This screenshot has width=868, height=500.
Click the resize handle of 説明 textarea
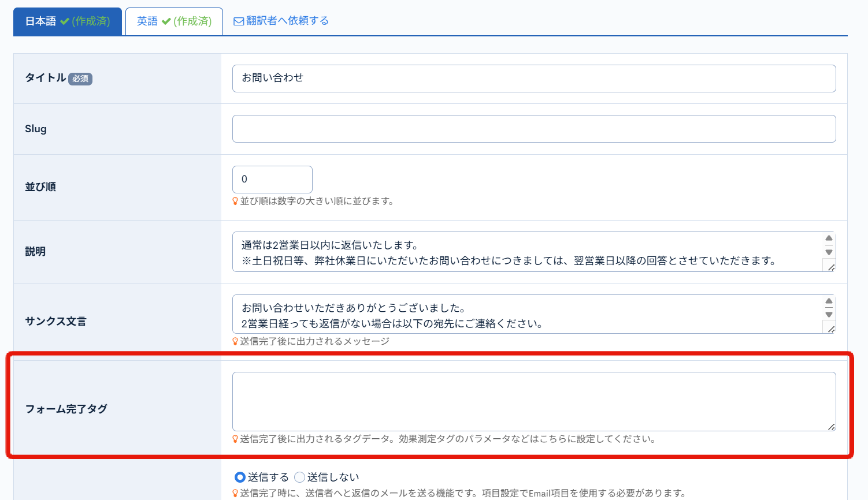831,267
